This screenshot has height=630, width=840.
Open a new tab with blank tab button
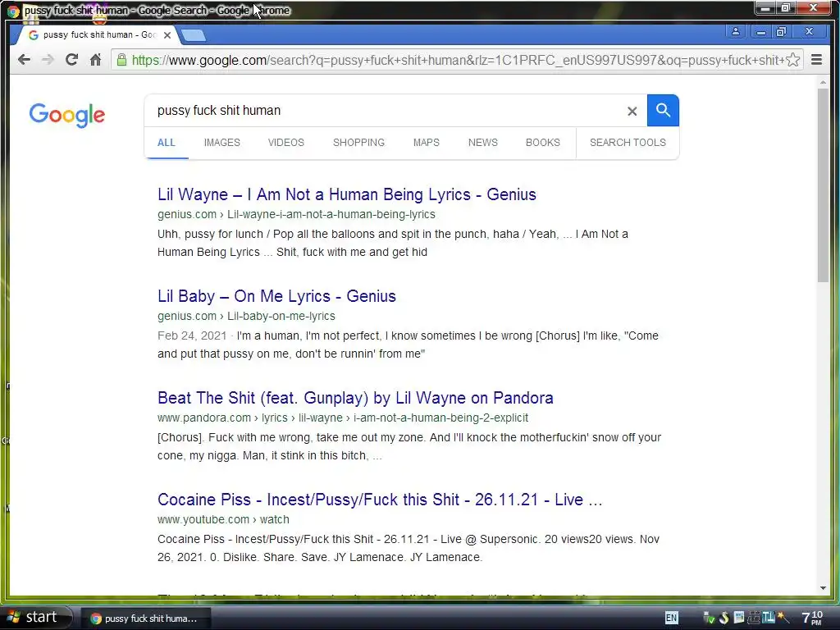click(x=193, y=35)
